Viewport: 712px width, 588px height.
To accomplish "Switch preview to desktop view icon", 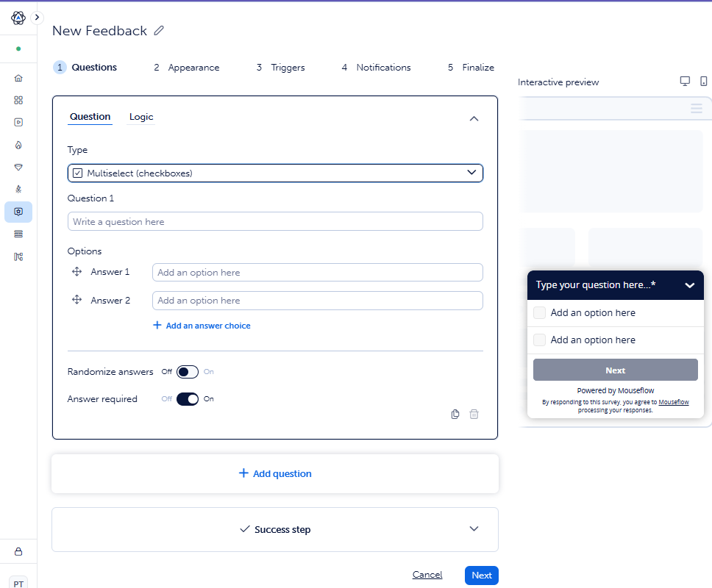I will click(685, 81).
